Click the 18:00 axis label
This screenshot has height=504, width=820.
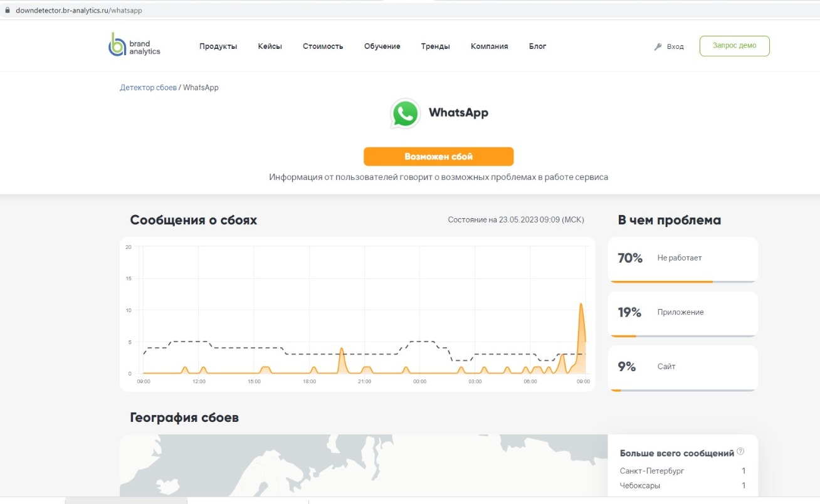pyautogui.click(x=309, y=381)
